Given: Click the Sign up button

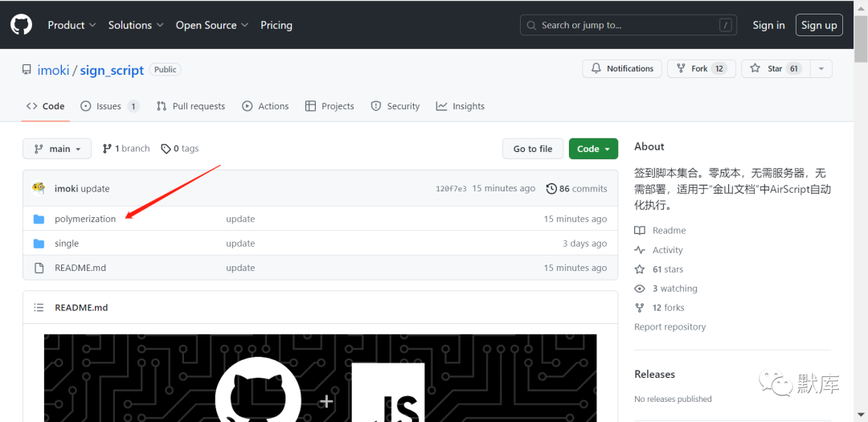Looking at the screenshot, I should click(819, 25).
